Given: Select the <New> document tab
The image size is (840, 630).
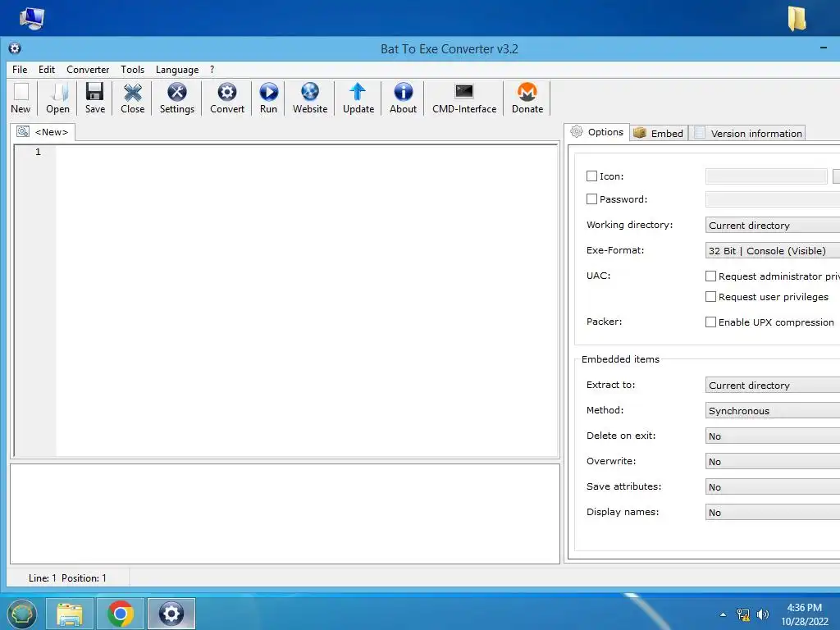Looking at the screenshot, I should tap(43, 132).
